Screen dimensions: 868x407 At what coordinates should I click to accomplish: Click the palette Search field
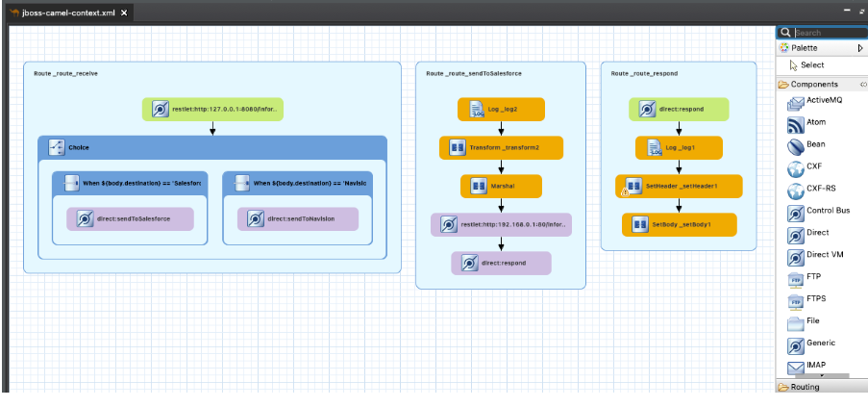pos(829,33)
